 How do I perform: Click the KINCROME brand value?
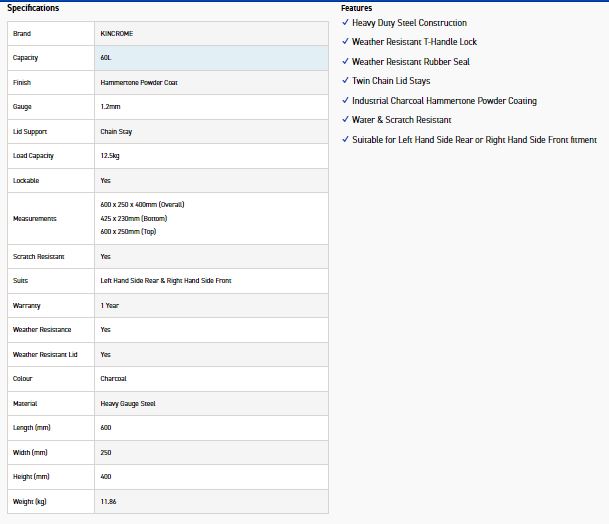tap(117, 34)
